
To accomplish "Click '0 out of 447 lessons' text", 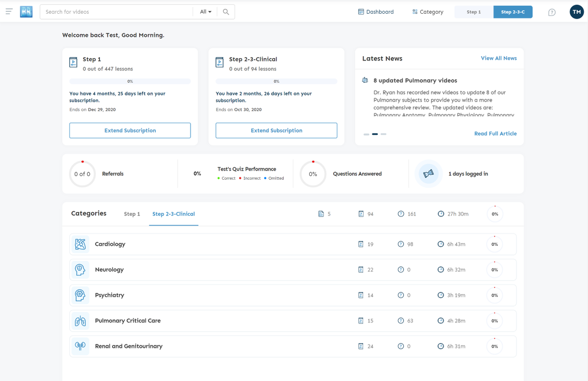I will point(108,69).
